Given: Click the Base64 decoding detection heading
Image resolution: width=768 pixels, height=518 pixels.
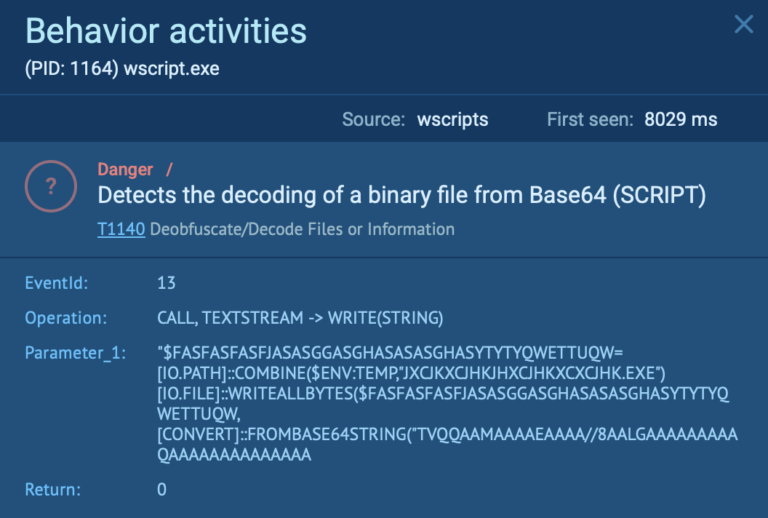Looking at the screenshot, I should pyautogui.click(x=401, y=196).
